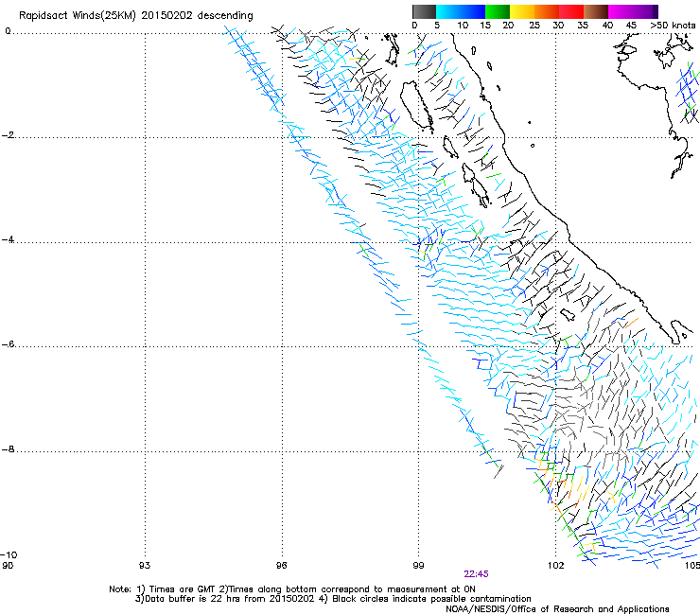Click the '99' longitude axis label
The image size is (700, 615).
tap(418, 566)
